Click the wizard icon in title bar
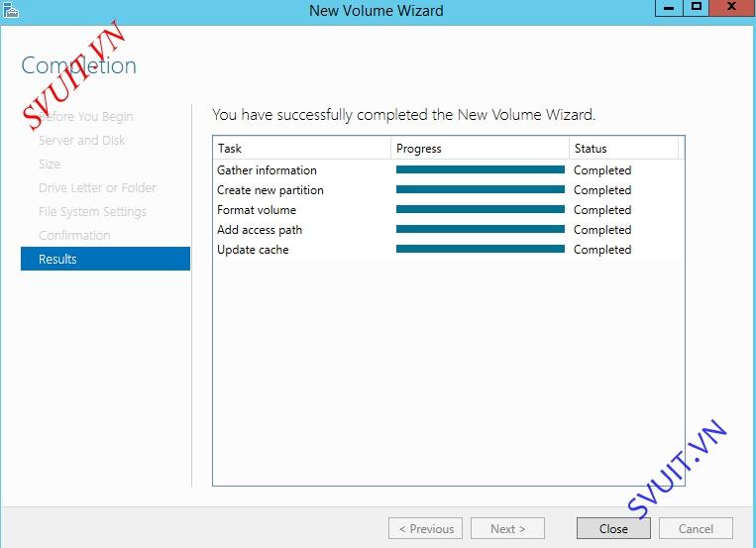Screen dimensions: 756x548 click(x=10, y=10)
